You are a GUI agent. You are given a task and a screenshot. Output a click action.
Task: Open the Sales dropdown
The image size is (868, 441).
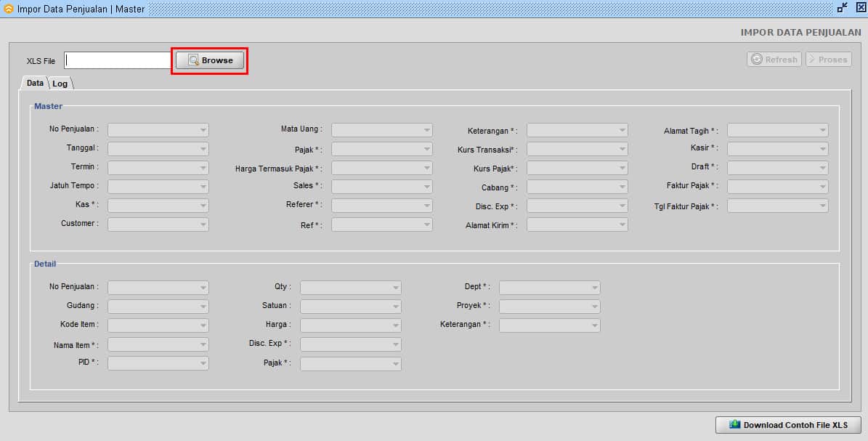pyautogui.click(x=381, y=187)
